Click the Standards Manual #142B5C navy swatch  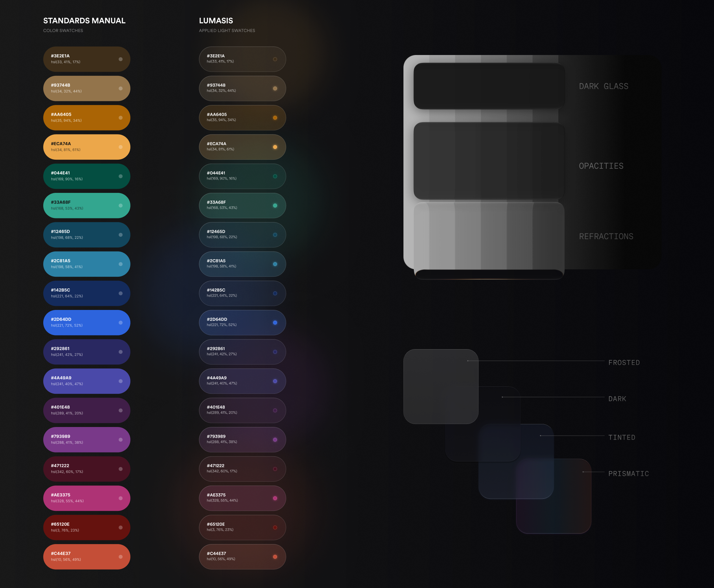point(87,293)
